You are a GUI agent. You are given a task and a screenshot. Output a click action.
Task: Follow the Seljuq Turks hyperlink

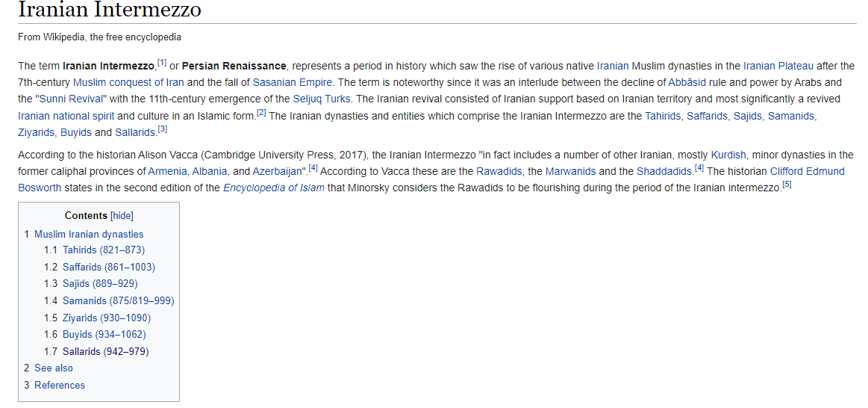(322, 99)
